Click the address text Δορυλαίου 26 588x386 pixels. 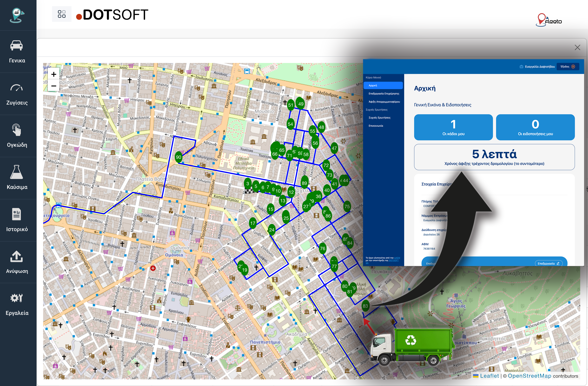431,234
